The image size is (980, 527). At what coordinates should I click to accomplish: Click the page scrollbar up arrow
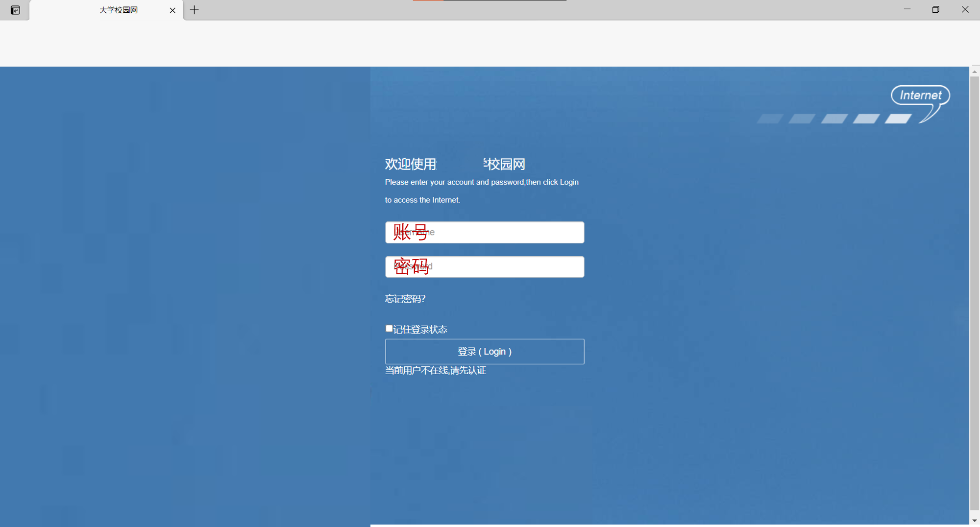pyautogui.click(x=975, y=72)
